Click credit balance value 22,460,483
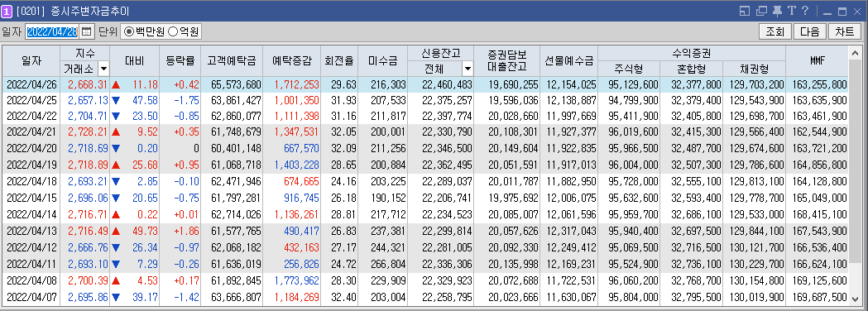This screenshot has height=311, width=868. coord(447,84)
